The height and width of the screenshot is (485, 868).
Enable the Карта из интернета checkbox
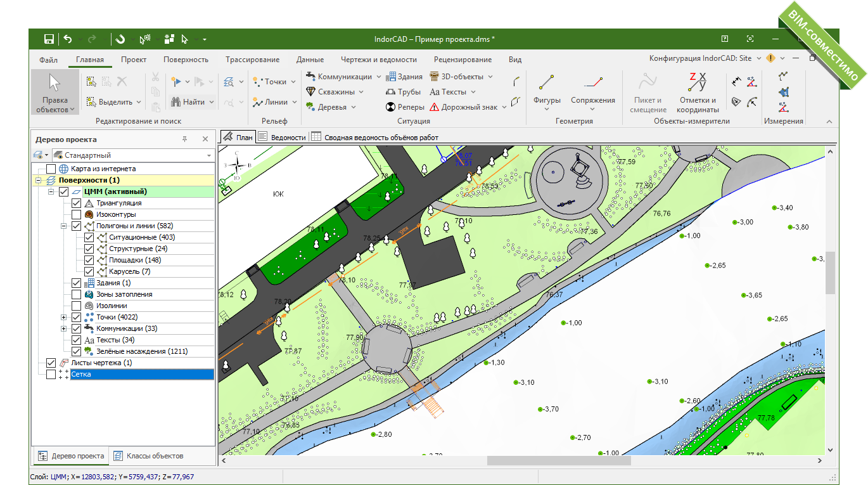coord(51,169)
